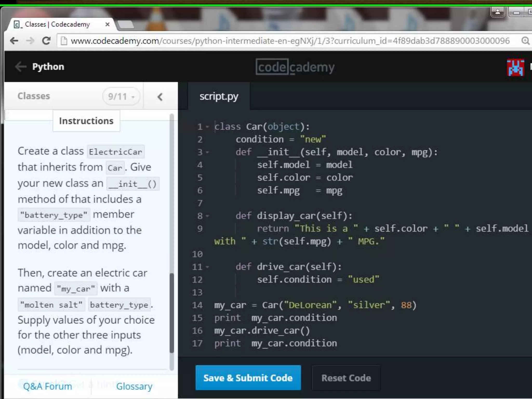Collapse code fold arrow on line 8
This screenshot has height=399, width=532.
point(207,216)
